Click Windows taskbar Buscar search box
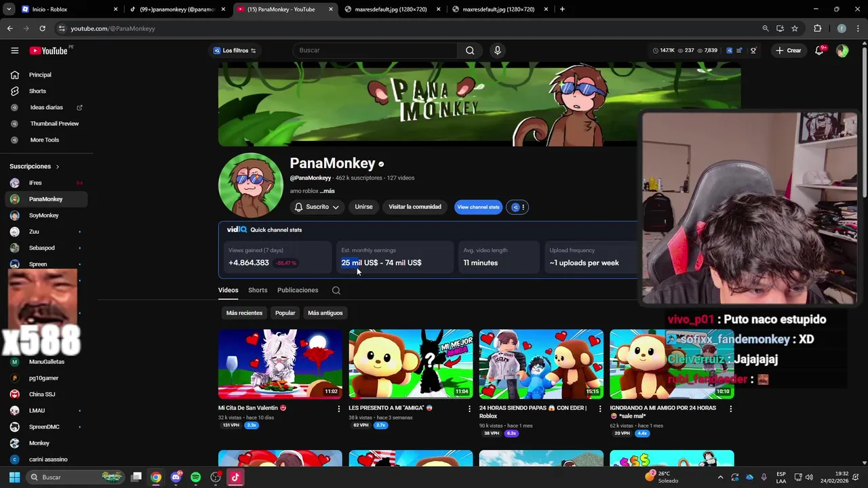Screen dimensions: 868x488 [76, 477]
